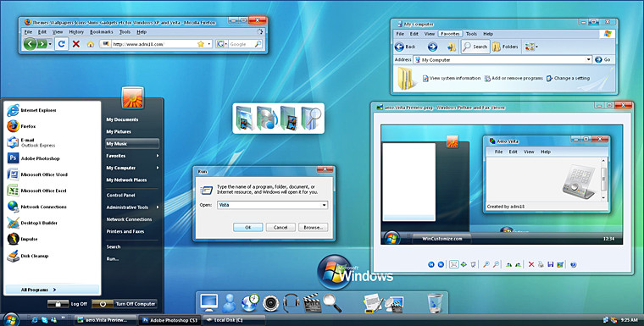Click View system information link
Screen dimensions: 644x326
click(452, 78)
